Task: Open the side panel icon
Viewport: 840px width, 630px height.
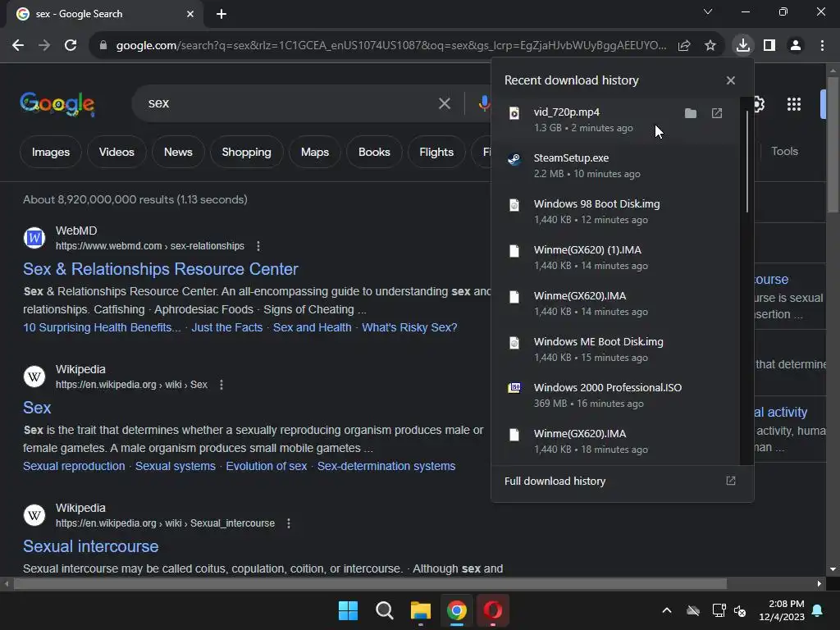Action: point(769,45)
